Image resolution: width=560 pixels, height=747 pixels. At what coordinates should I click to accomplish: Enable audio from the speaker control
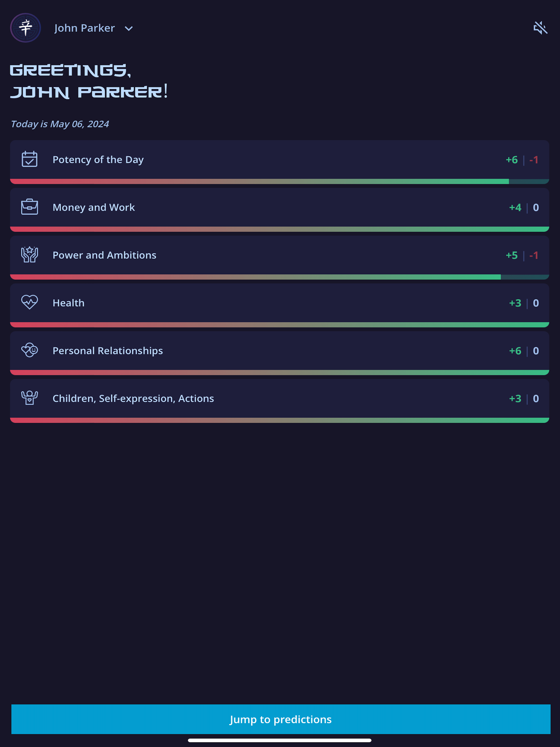[541, 28]
